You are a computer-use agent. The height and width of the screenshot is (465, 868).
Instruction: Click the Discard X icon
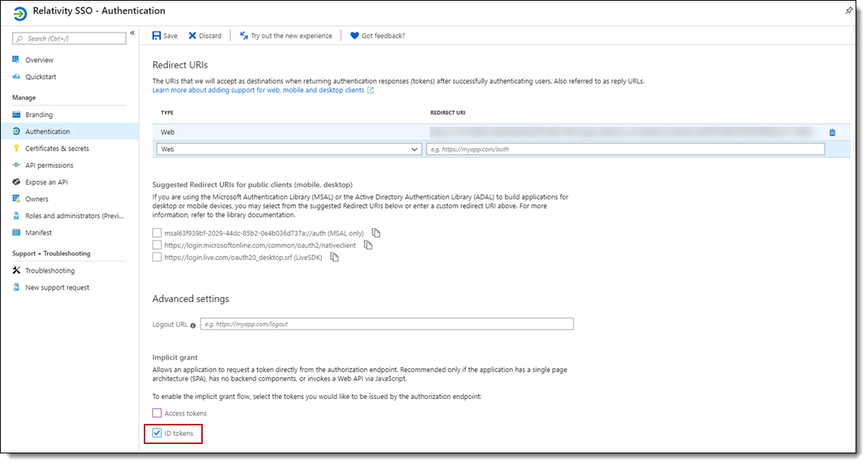point(193,36)
